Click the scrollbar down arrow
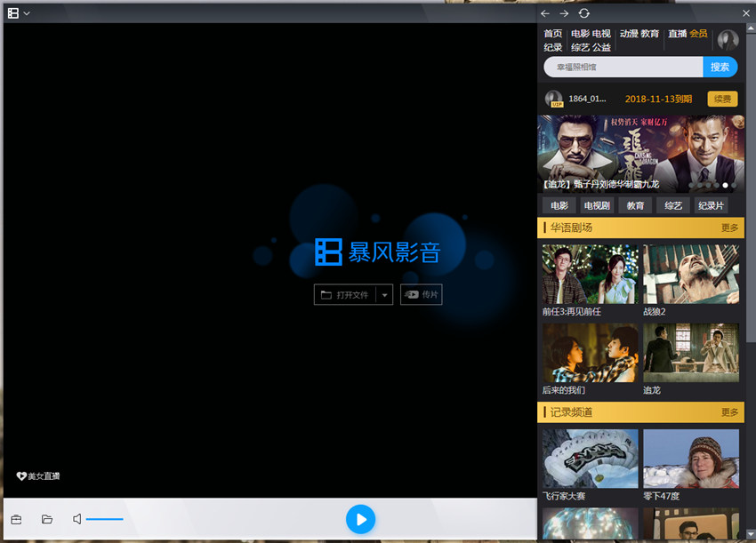Screen dimensions: 756x543 tap(752, 535)
